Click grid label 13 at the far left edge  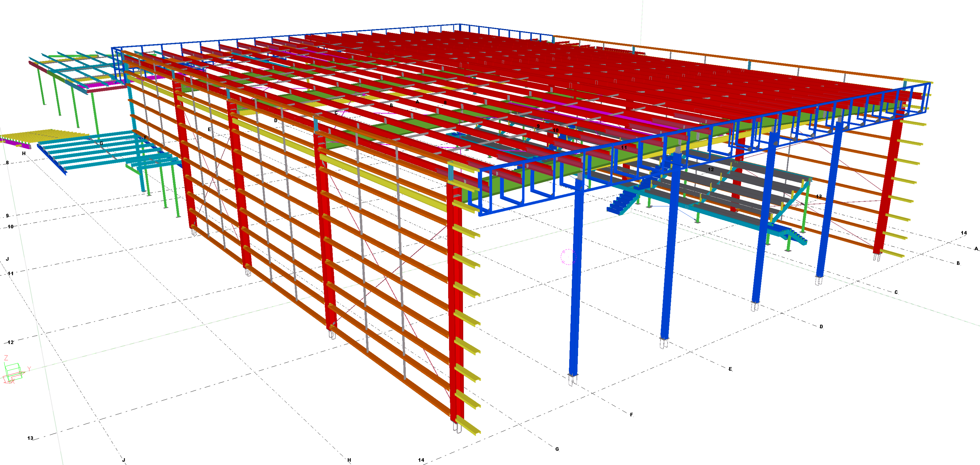click(x=30, y=438)
